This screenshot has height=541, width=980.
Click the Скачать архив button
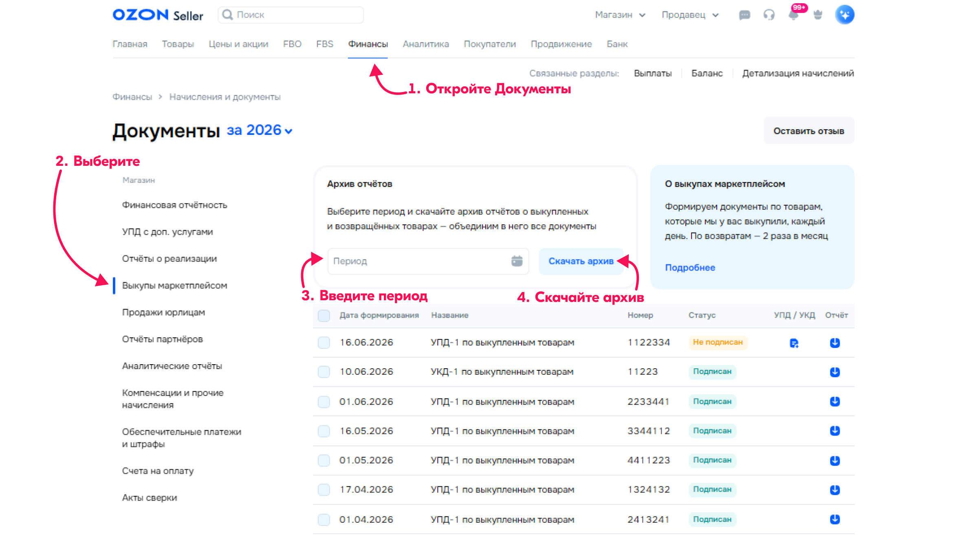point(581,261)
